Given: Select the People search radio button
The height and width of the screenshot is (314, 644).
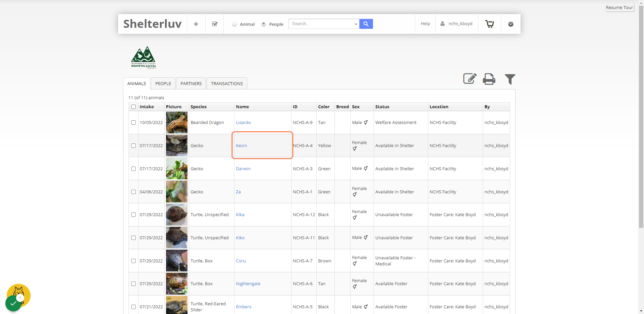Looking at the screenshot, I should pos(264,24).
